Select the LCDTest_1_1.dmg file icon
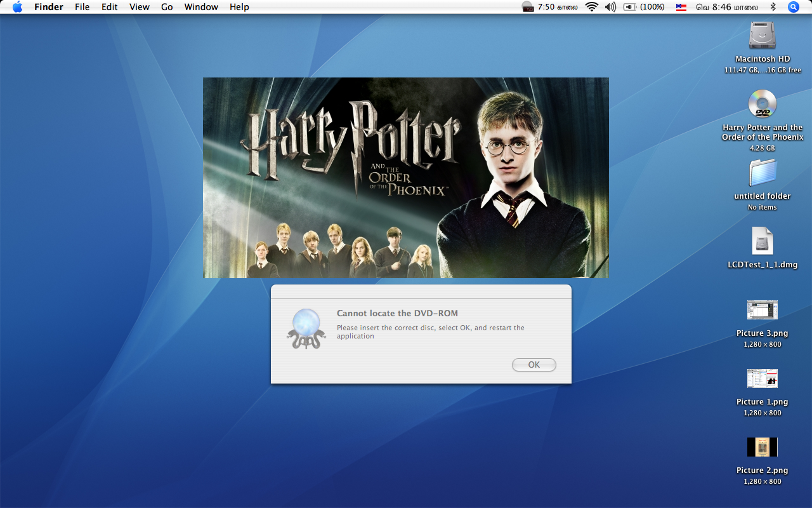 pyautogui.click(x=763, y=241)
